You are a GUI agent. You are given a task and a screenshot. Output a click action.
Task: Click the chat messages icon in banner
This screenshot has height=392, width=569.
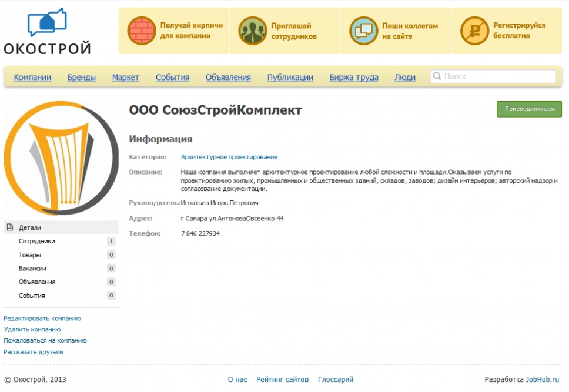(x=364, y=31)
